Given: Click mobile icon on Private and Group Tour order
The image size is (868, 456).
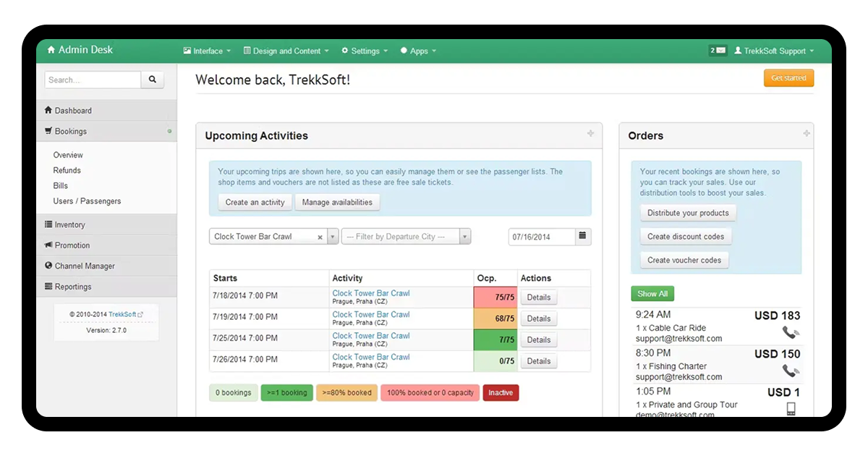Looking at the screenshot, I should [x=791, y=409].
